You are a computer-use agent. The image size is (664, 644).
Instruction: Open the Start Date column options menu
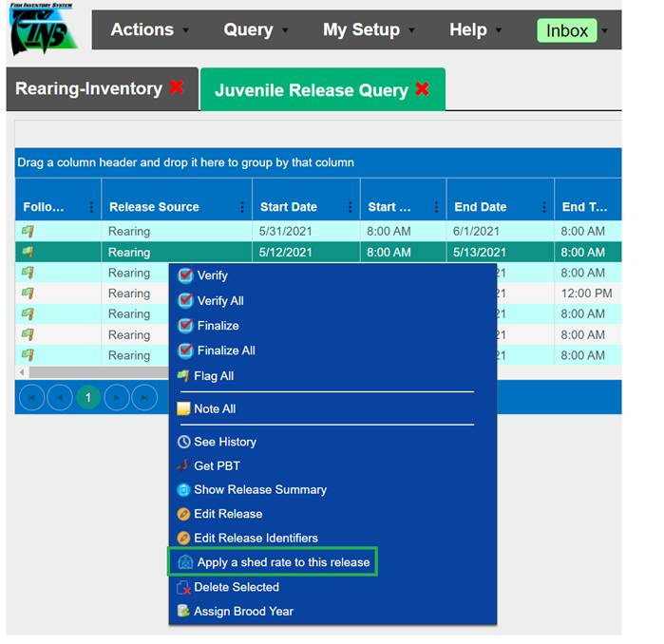click(x=350, y=207)
